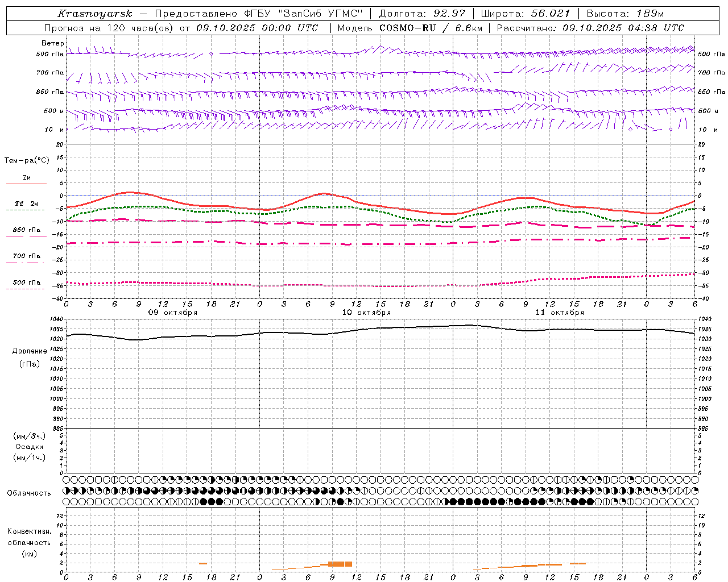Viewport: 728px width, 582px height.
Task: Click the (гПа) pressure unit label
Action: 30,364
